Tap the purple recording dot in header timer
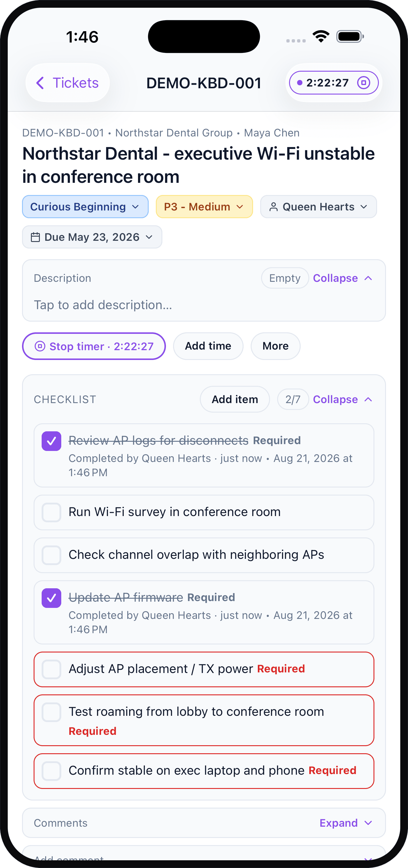 click(x=299, y=83)
